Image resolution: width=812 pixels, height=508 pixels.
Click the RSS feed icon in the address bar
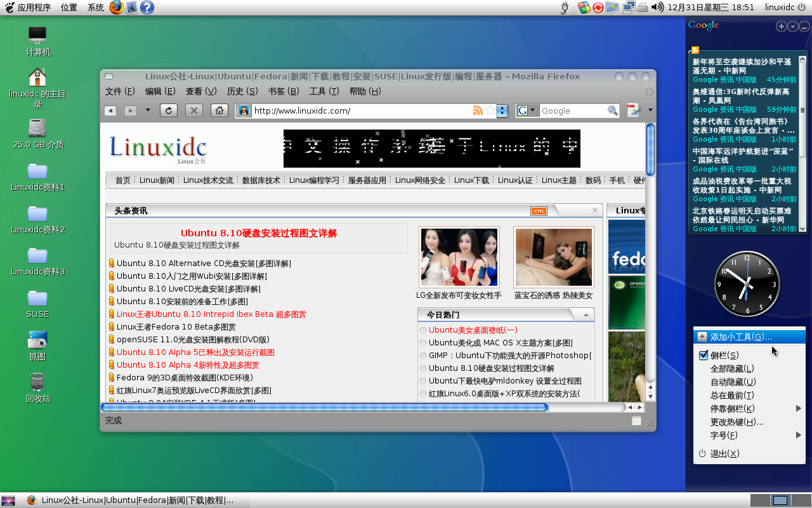(x=478, y=110)
